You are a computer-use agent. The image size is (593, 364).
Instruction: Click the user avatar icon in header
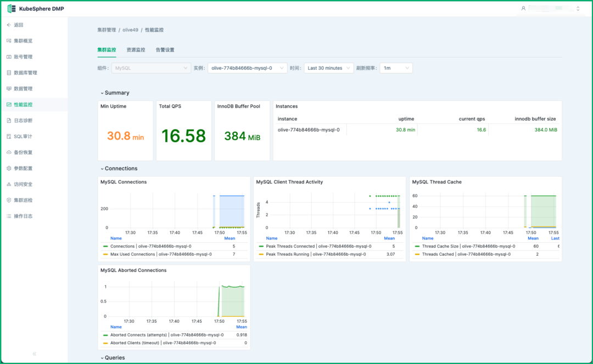click(x=523, y=8)
